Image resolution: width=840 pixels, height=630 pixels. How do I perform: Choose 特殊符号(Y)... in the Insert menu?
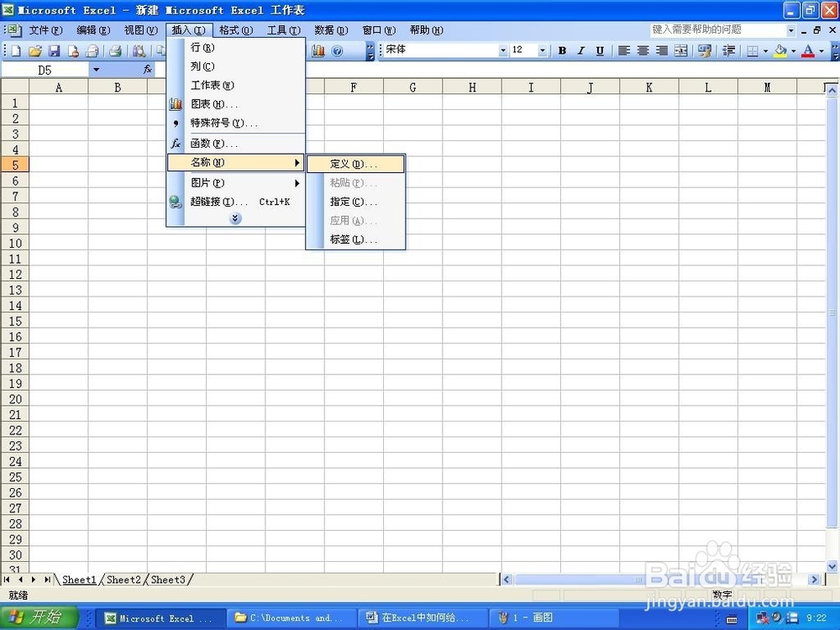pyautogui.click(x=236, y=123)
